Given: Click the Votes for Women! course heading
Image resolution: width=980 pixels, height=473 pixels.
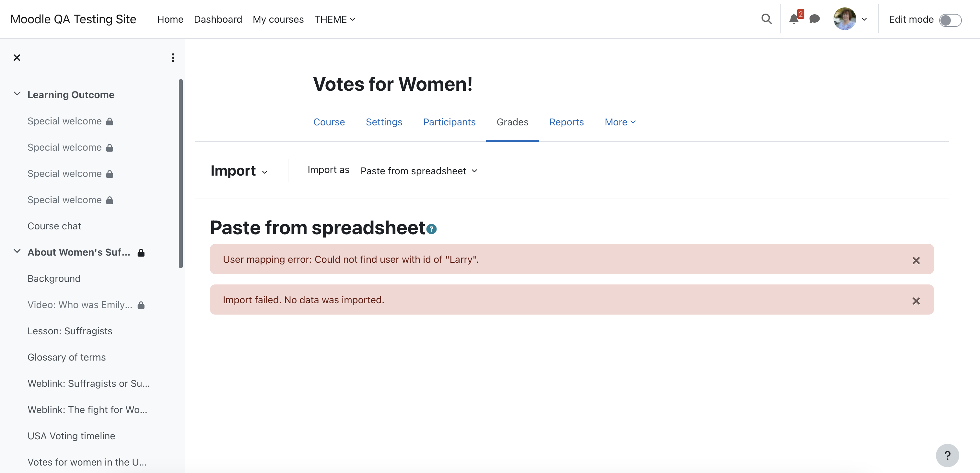Looking at the screenshot, I should pos(392,84).
